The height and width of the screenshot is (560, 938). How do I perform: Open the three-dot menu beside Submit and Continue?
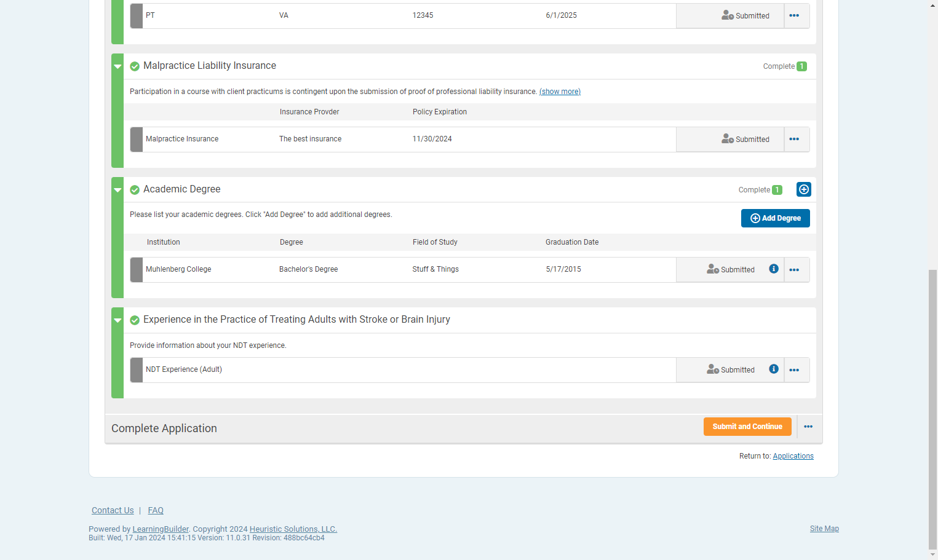tap(808, 427)
